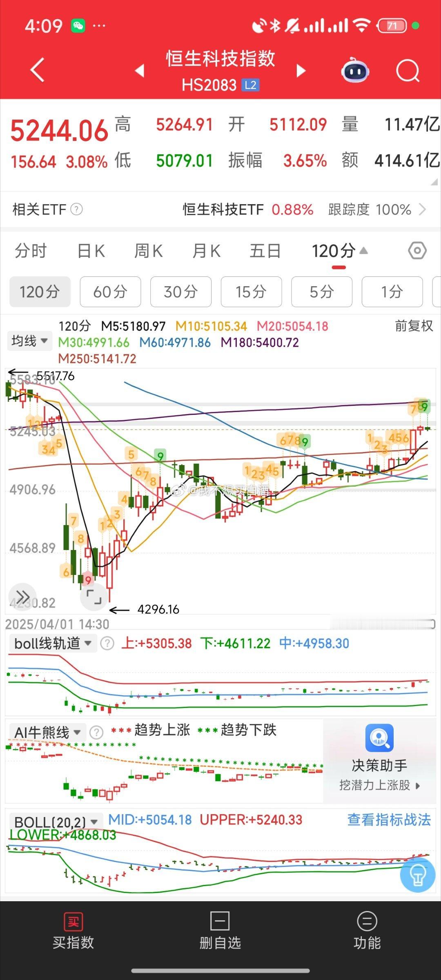Tap the help icon beside 相关ETF
Screen dimensions: 441x980
point(76,209)
